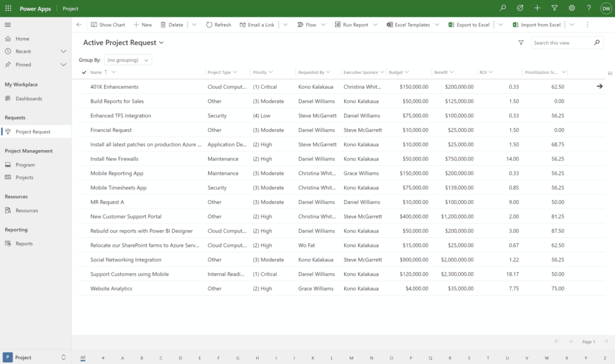Click the search icon in the view search box
This screenshot has height=364, width=615.
[596, 43]
